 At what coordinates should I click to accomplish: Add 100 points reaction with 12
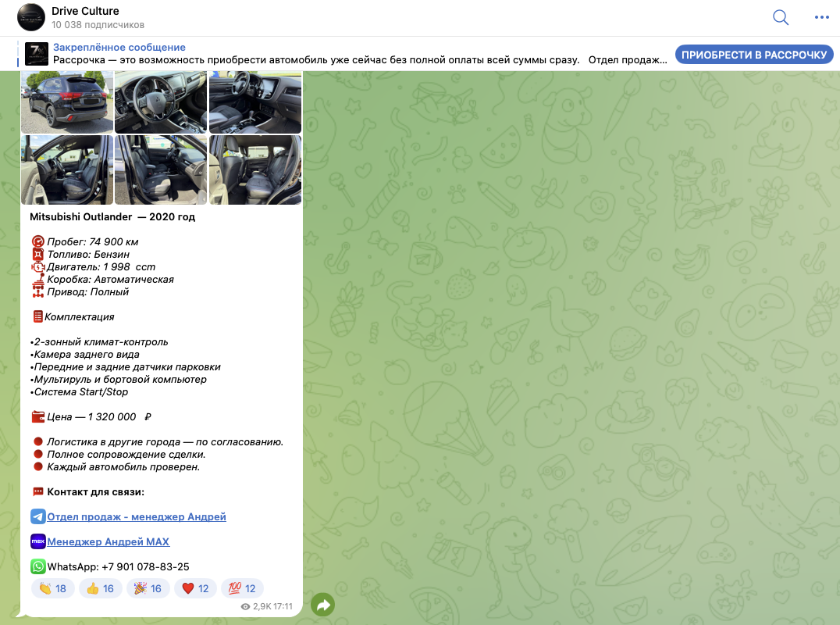coord(242,588)
